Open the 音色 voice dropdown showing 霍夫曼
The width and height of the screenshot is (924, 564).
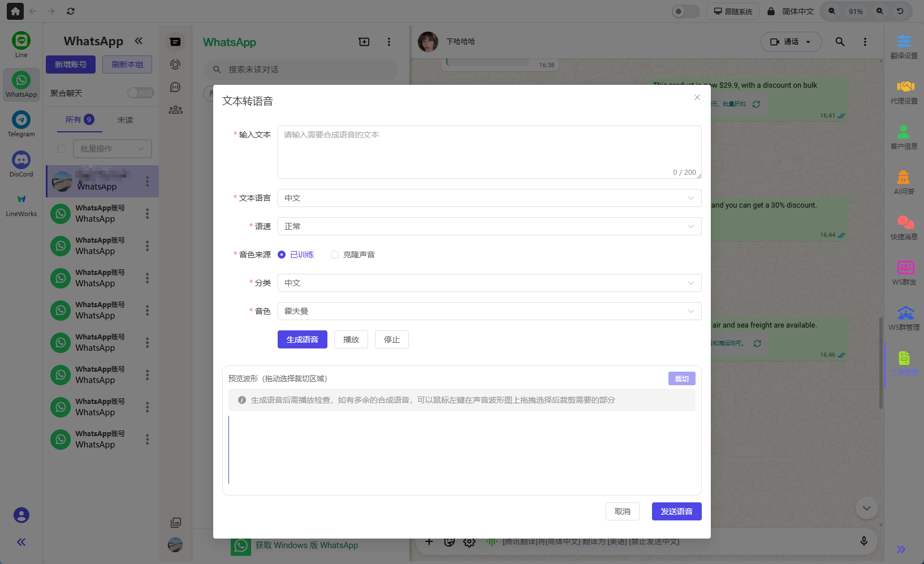click(489, 311)
